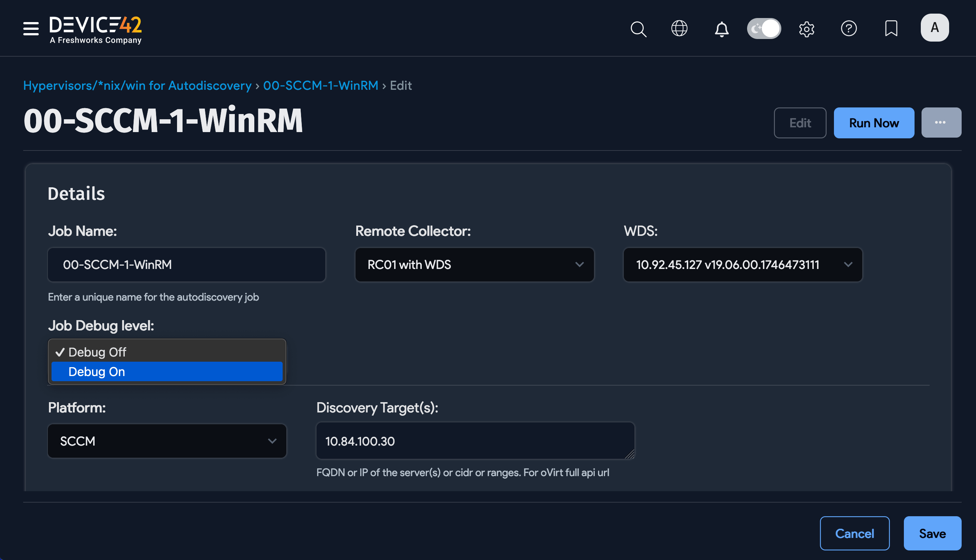
Task: Cancel editing the job
Action: click(x=855, y=533)
